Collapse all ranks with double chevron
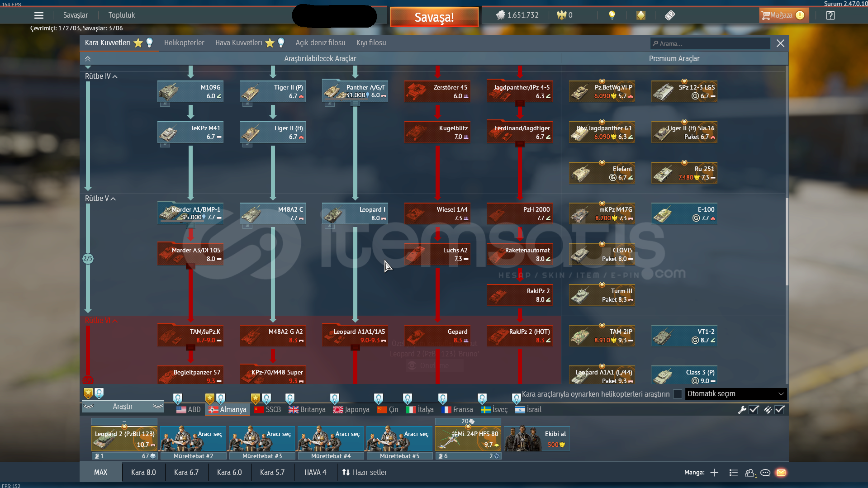This screenshot has width=868, height=488. [x=88, y=58]
